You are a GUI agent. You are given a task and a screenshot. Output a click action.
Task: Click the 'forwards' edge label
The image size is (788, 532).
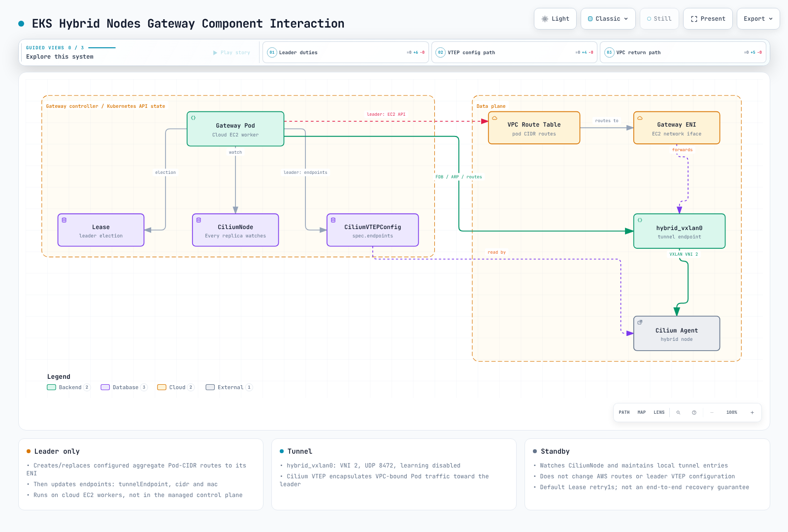(x=682, y=150)
